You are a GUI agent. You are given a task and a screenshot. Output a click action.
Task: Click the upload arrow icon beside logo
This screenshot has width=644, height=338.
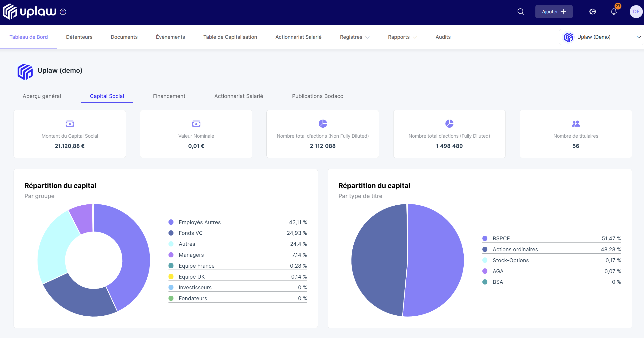tap(63, 12)
